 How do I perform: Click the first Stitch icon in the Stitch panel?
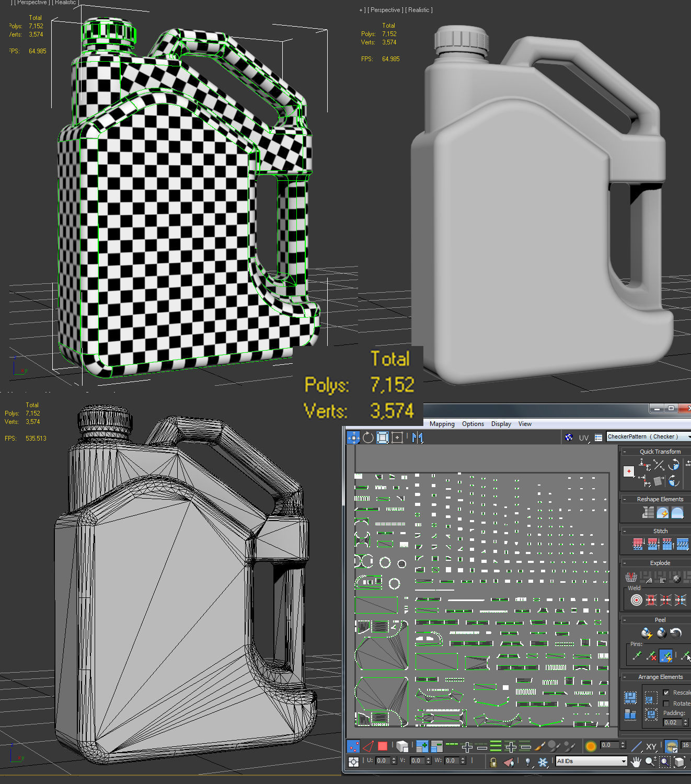[x=638, y=545]
